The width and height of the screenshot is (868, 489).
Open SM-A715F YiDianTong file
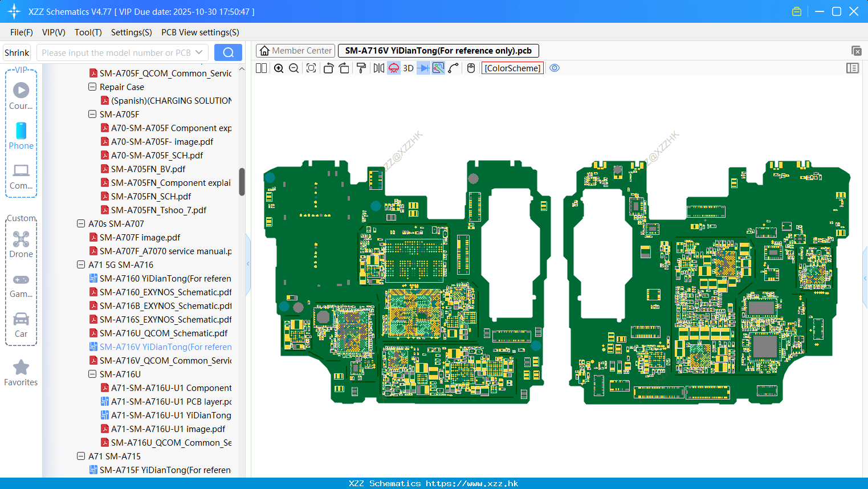click(x=165, y=470)
